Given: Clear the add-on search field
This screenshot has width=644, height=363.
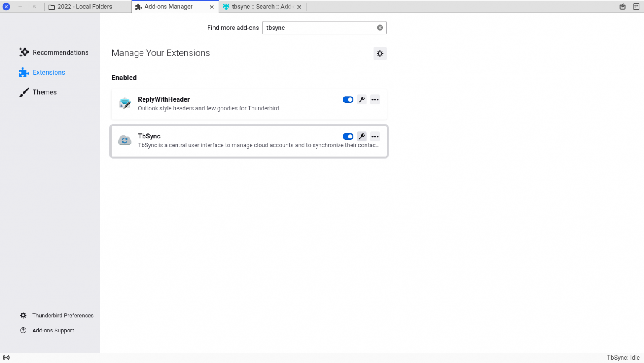Looking at the screenshot, I should (380, 28).
